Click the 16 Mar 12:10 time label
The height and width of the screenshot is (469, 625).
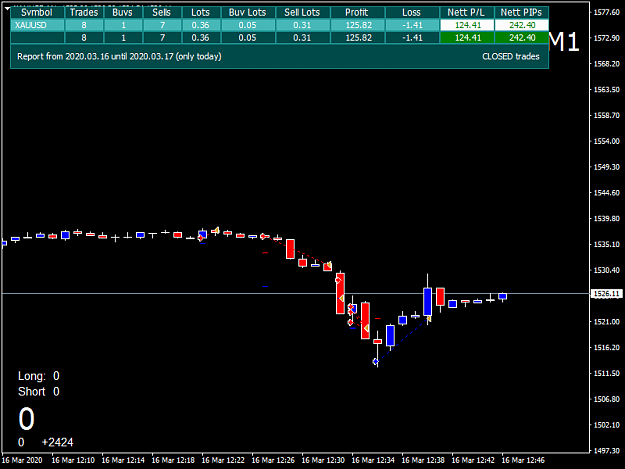point(73,460)
